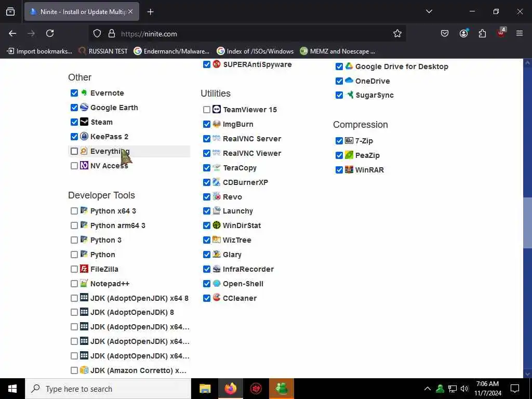Open the MEMZ and Noescape bookmark
Screen dimensions: 532x399
tap(338, 51)
